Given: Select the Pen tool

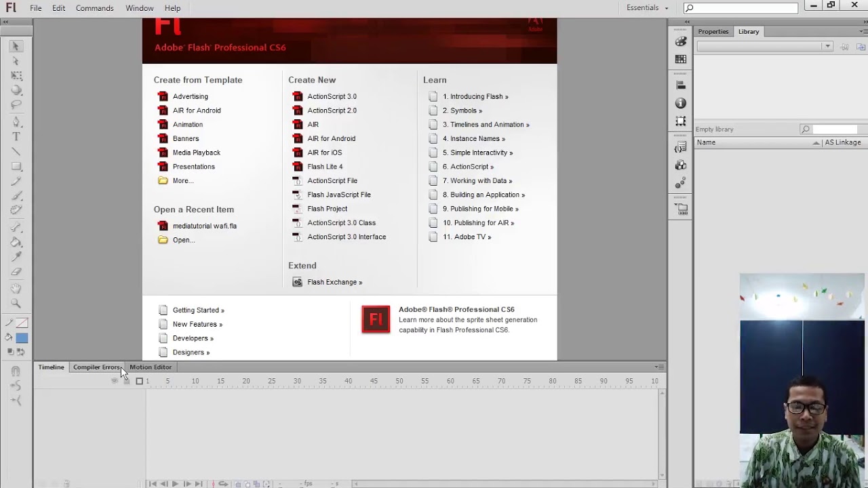Looking at the screenshot, I should point(16,122).
